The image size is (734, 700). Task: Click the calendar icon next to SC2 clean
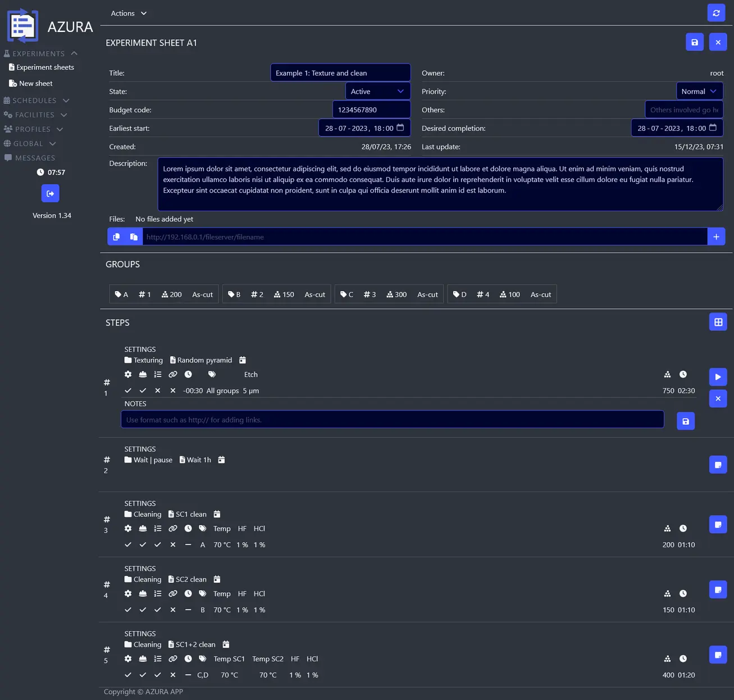(x=217, y=579)
